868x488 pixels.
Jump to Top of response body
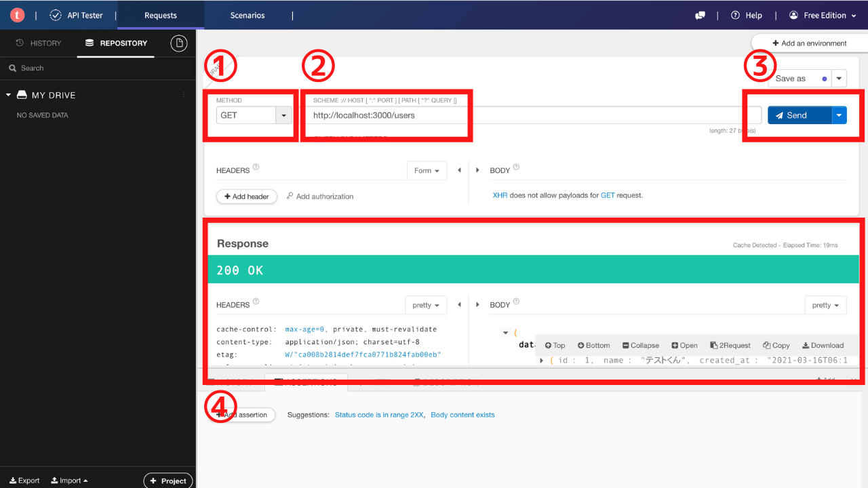(555, 345)
